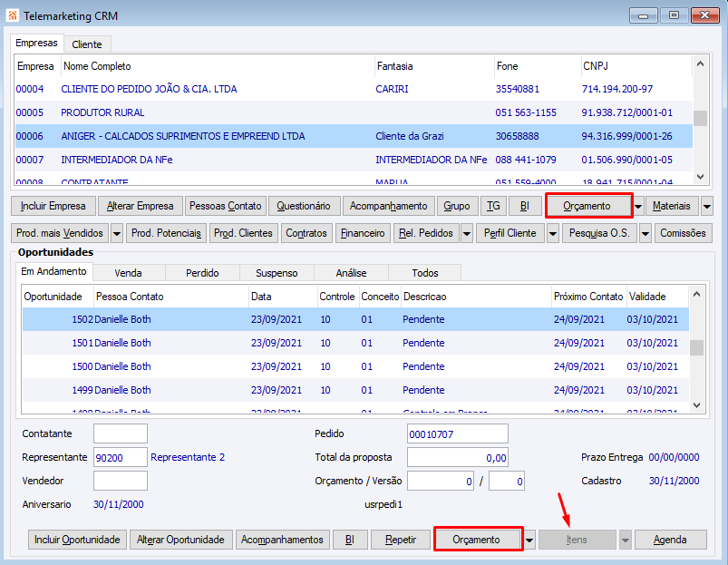
Task: Open the Rel. Pedidos dropdown arrow
Action: coord(467,233)
